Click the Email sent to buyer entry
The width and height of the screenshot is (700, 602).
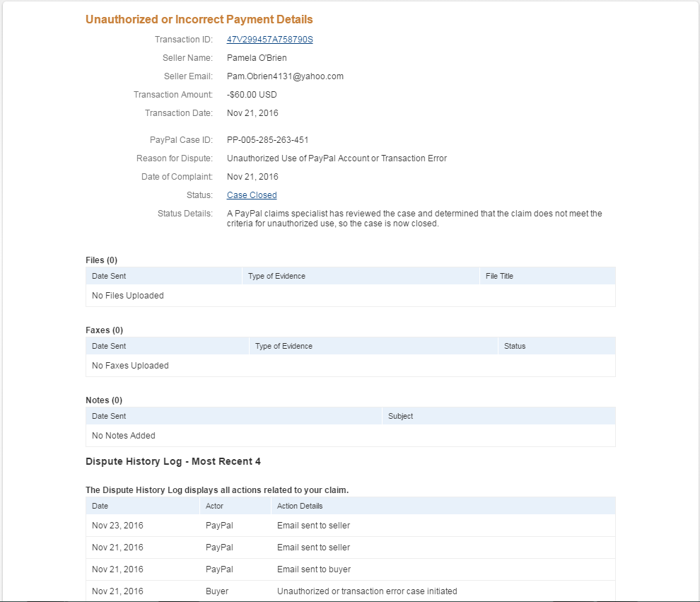tap(313, 569)
